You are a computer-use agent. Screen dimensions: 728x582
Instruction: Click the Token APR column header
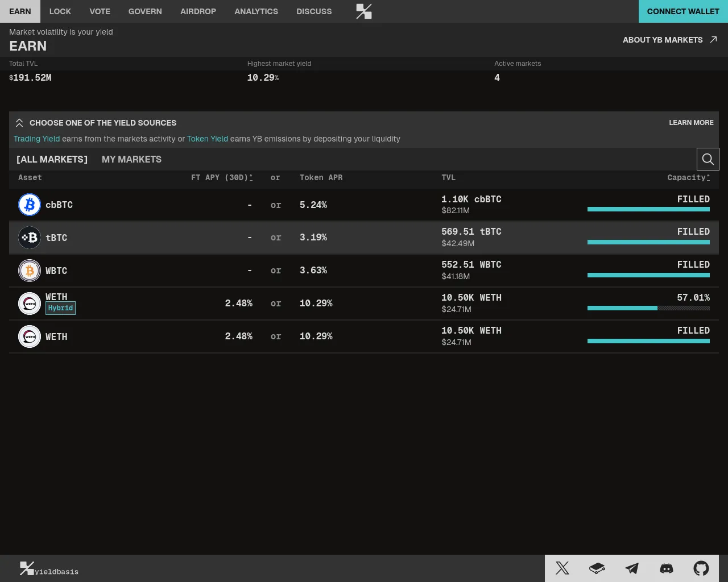pos(321,177)
